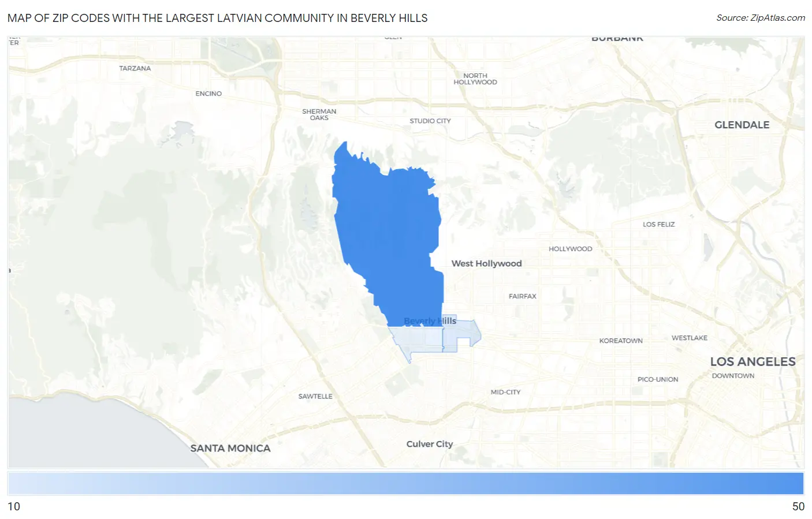Click the LOS FELIZ label
The width and height of the screenshot is (812, 519).
coord(658,225)
